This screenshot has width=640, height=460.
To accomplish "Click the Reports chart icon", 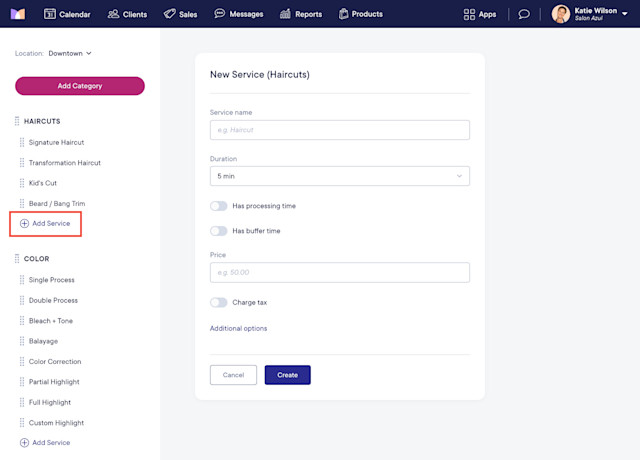I will 285,14.
